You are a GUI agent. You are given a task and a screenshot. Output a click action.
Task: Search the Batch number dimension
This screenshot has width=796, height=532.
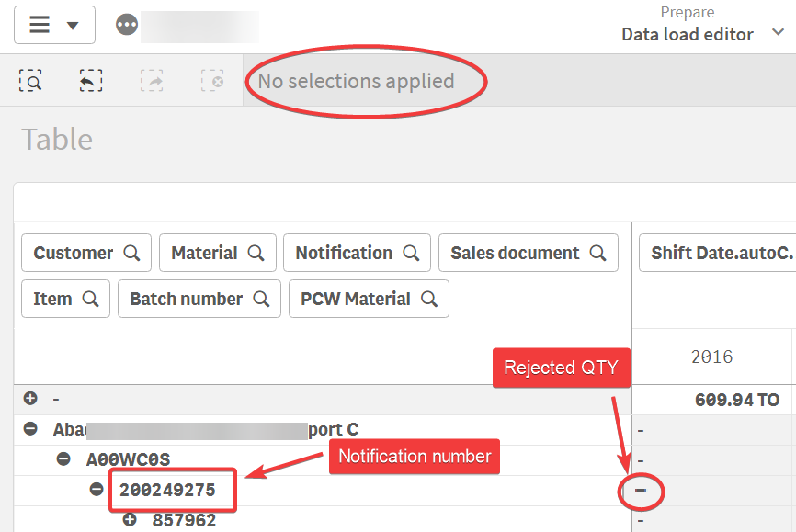click(x=261, y=299)
